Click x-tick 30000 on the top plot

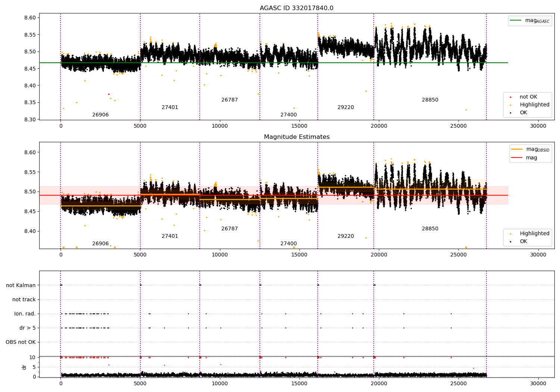click(x=538, y=126)
